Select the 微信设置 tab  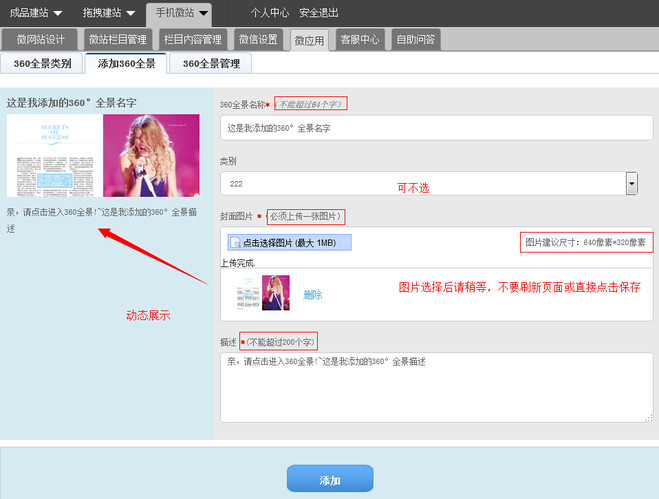point(258,40)
